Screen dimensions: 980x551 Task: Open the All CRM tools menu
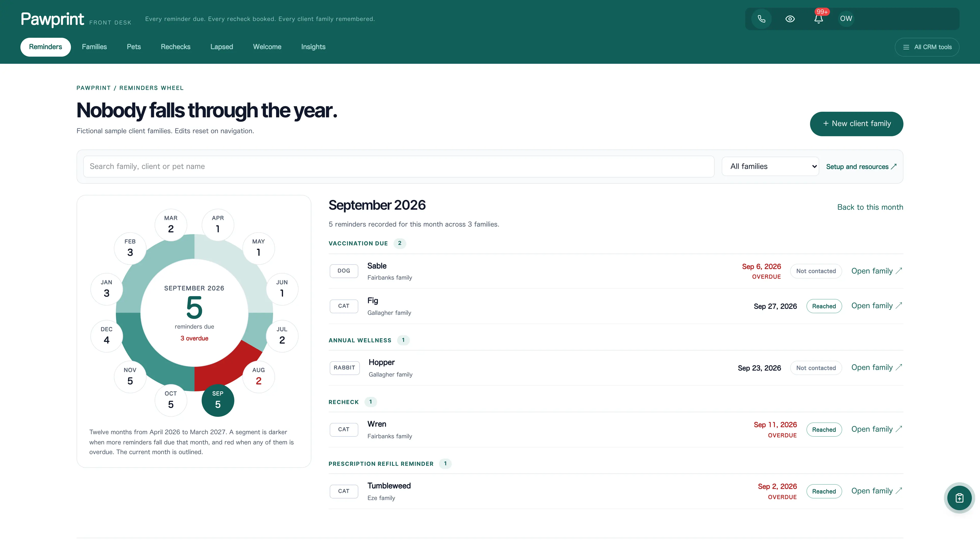(927, 47)
